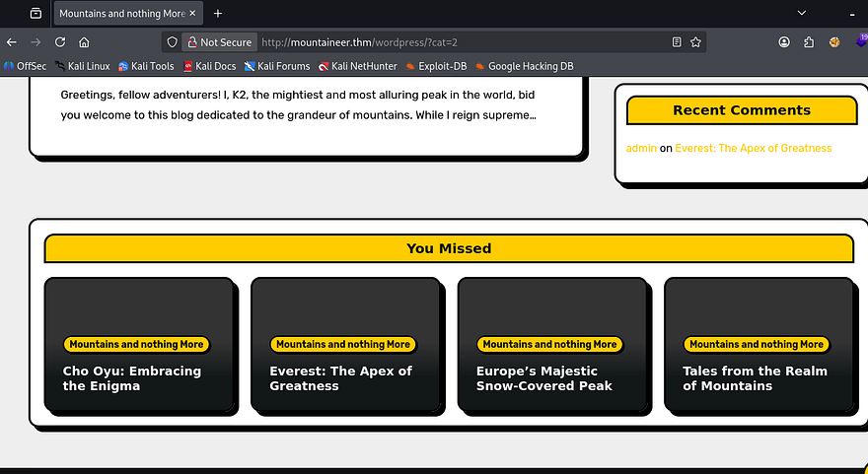This screenshot has width=868, height=474.
Task: Click the shield tracking protection icon
Action: [172, 42]
